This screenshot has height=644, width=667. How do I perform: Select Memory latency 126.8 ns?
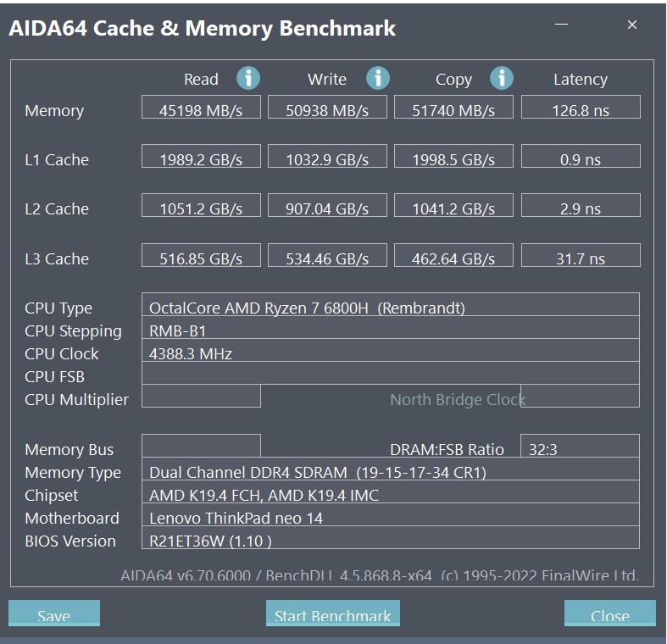click(x=581, y=107)
